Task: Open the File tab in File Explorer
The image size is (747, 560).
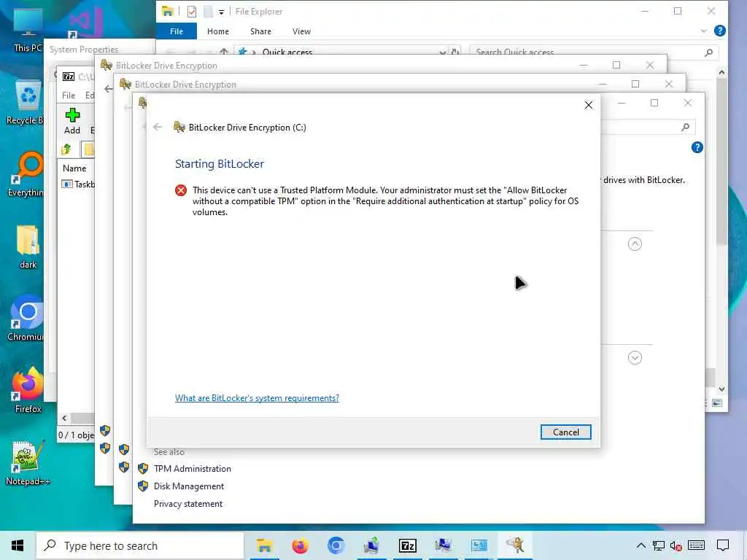Action: 177,31
